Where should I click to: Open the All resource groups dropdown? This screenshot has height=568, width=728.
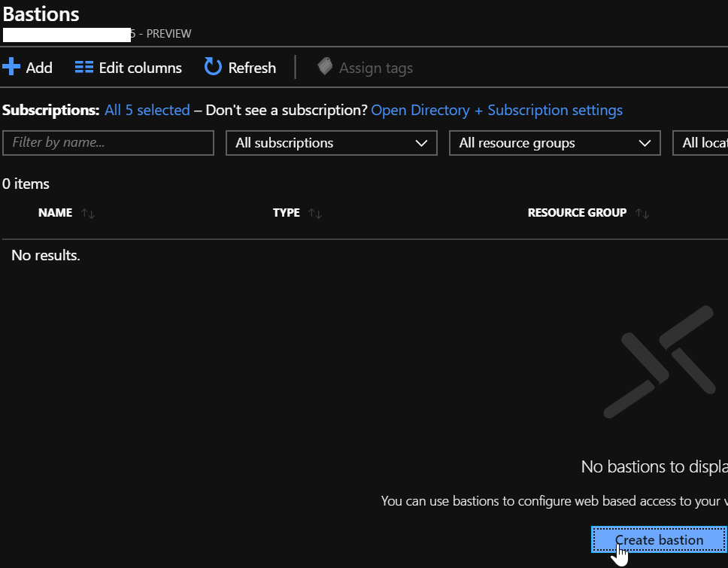pos(554,143)
